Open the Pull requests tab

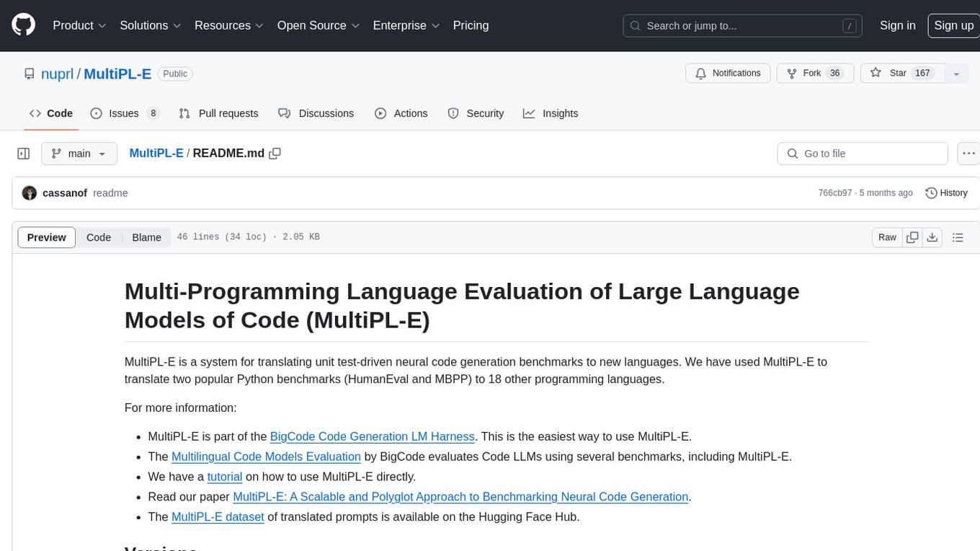[218, 113]
